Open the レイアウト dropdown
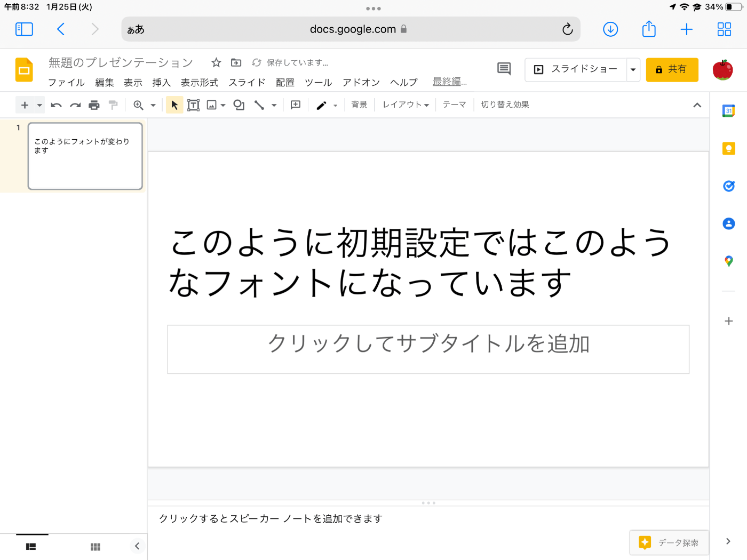The image size is (747, 560). 406,105
